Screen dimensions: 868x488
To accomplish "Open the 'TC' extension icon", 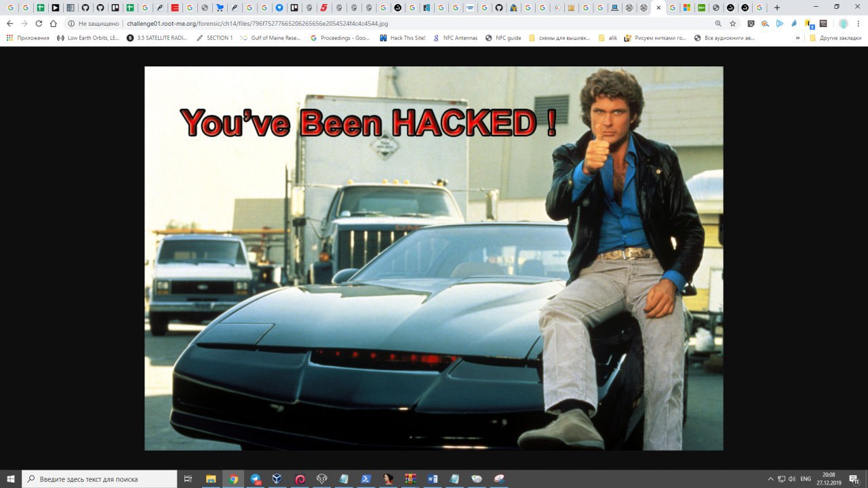I will click(823, 23).
